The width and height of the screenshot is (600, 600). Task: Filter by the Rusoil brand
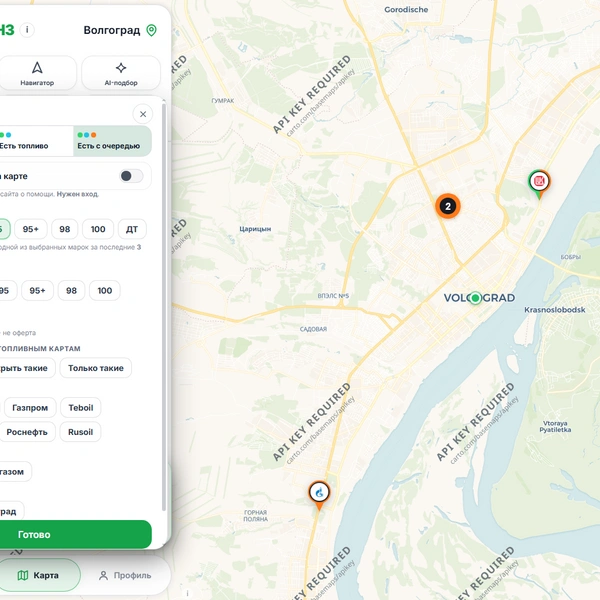[80, 432]
